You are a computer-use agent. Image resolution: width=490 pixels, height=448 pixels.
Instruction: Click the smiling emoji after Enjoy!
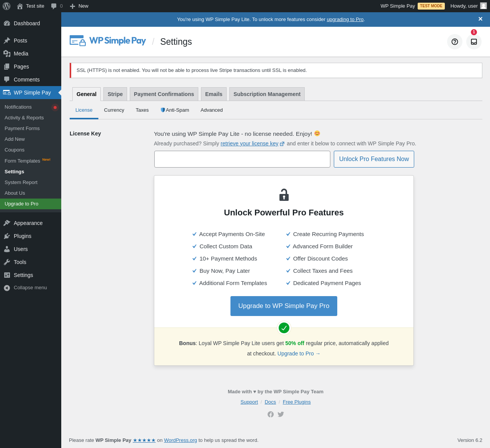317,134
